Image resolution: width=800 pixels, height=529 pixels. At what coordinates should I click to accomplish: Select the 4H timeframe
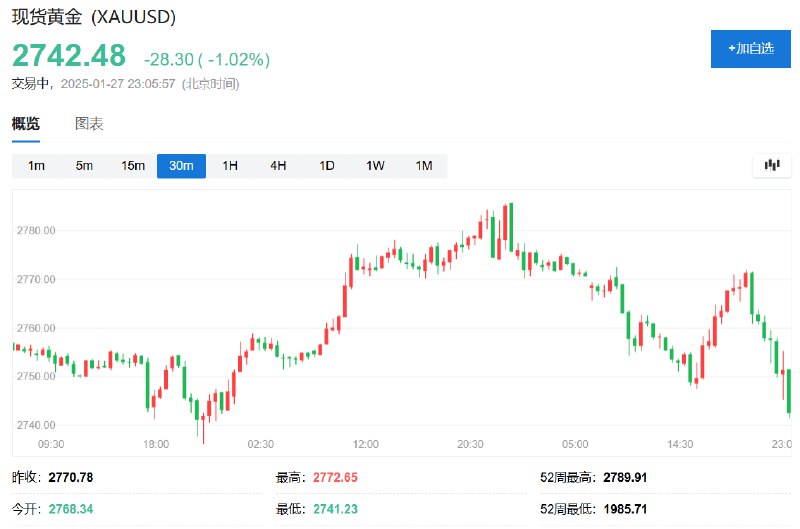[x=278, y=166]
